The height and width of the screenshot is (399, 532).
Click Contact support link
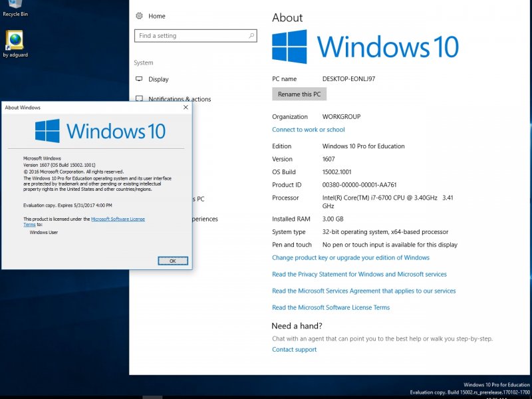(294, 350)
